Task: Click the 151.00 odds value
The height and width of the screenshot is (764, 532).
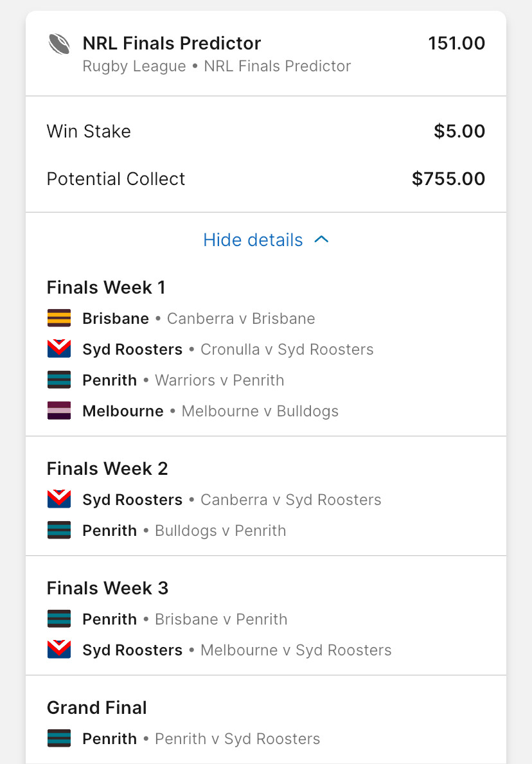Action: (456, 44)
